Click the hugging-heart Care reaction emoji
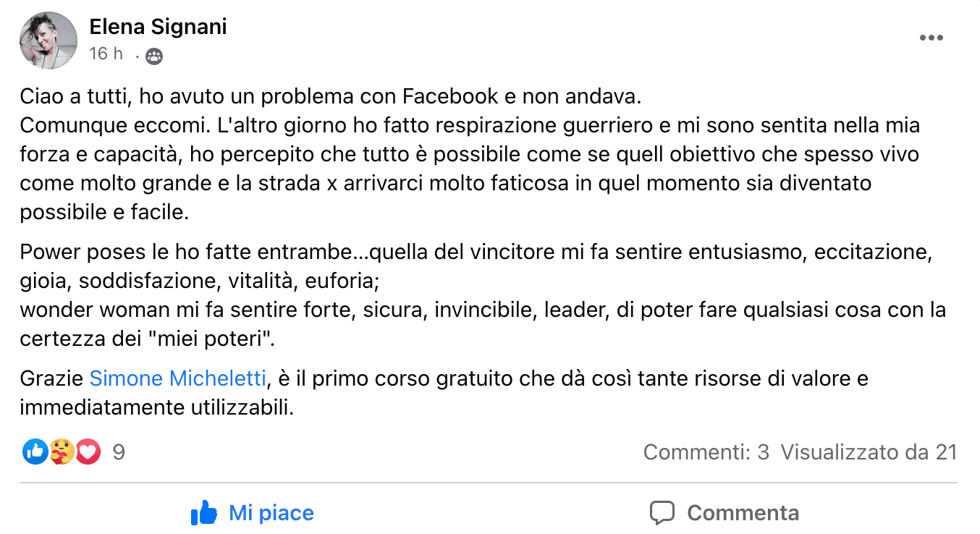 (x=62, y=452)
